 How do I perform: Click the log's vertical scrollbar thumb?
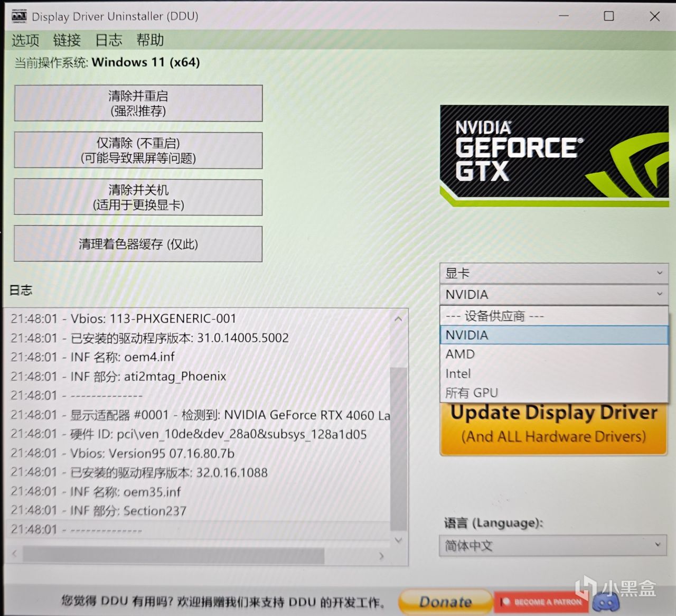click(x=399, y=448)
